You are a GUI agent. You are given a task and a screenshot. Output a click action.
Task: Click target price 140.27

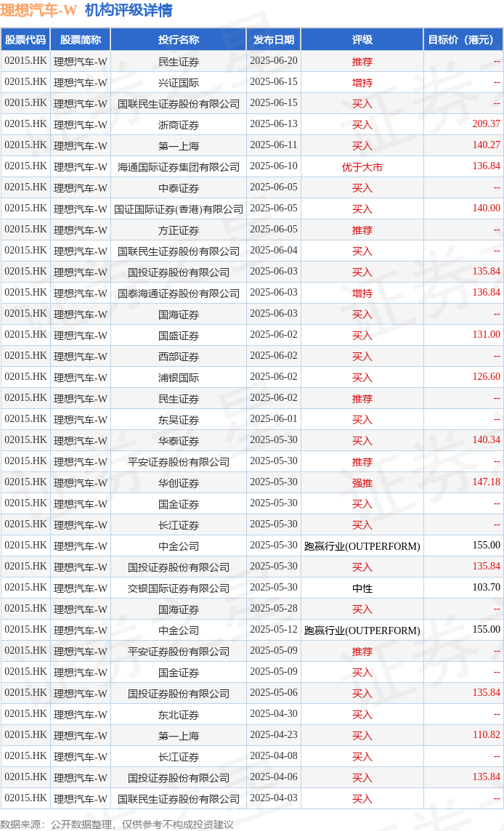(486, 145)
